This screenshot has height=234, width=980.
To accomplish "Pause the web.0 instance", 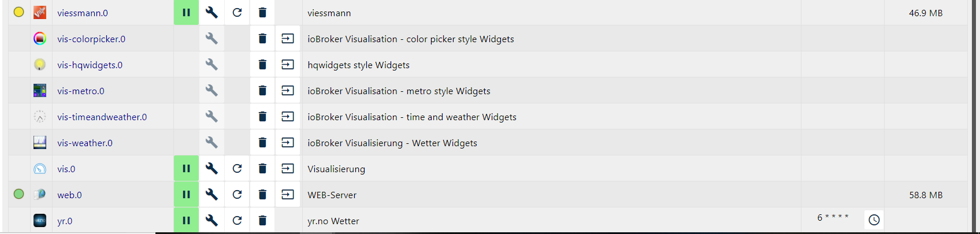I will click(186, 195).
